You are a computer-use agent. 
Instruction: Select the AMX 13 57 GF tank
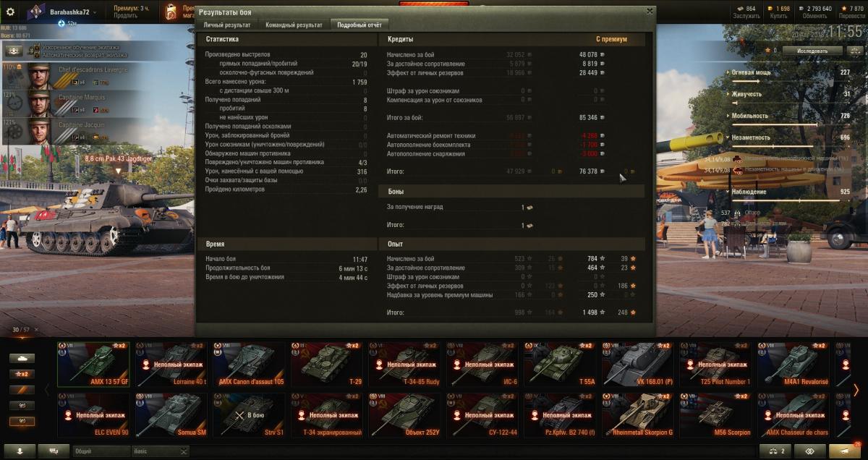[x=93, y=364]
